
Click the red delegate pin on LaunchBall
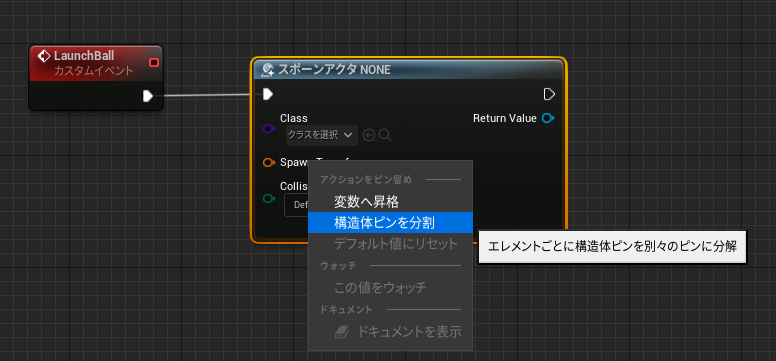(154, 62)
